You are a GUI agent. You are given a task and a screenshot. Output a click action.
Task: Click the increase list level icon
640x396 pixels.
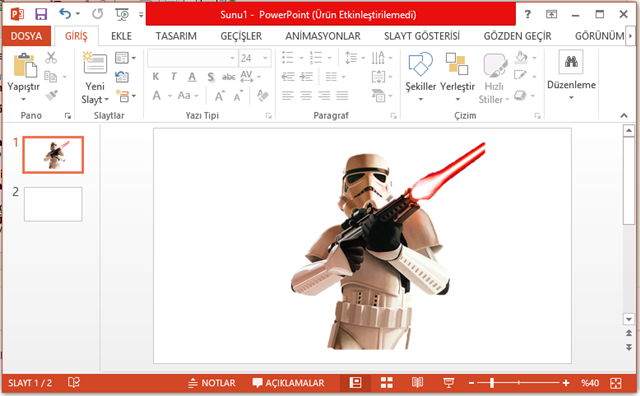point(306,76)
